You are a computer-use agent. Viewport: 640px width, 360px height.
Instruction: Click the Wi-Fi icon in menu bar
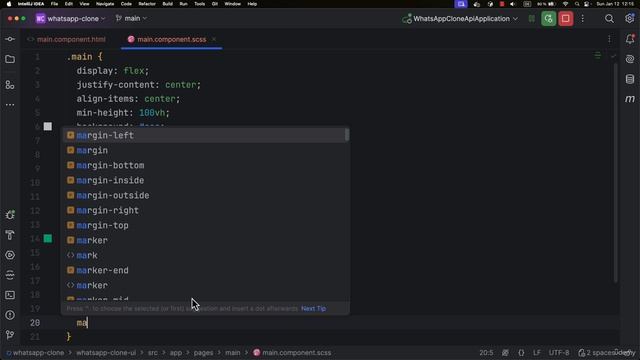coord(565,4)
